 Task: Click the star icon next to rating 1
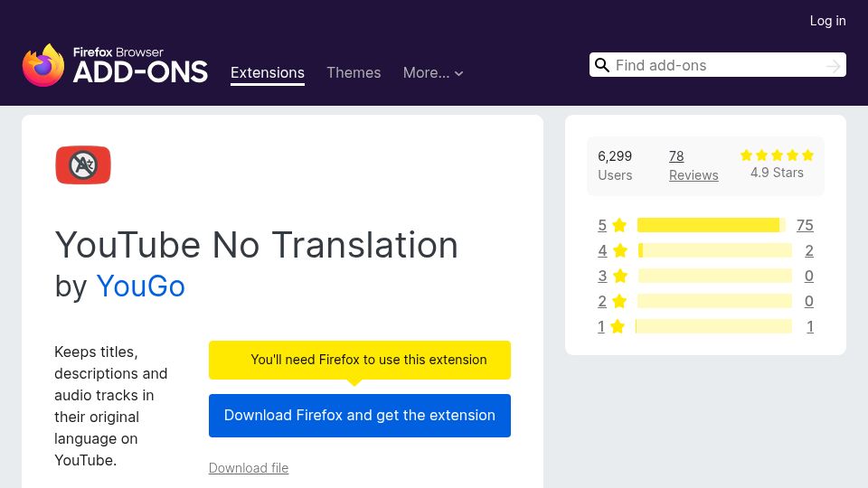618,326
